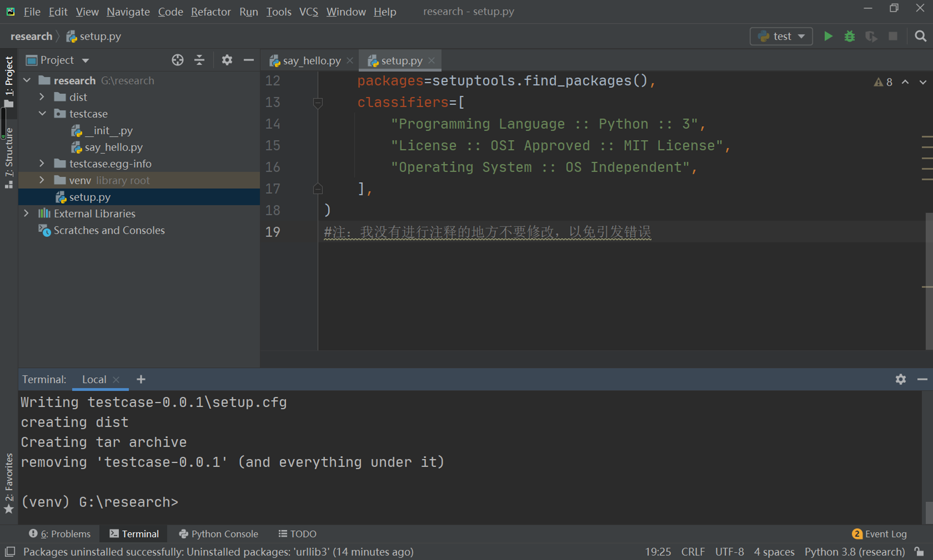Toggle tool window quick access in bottom-left corner
The width and height of the screenshot is (933, 560).
10,552
